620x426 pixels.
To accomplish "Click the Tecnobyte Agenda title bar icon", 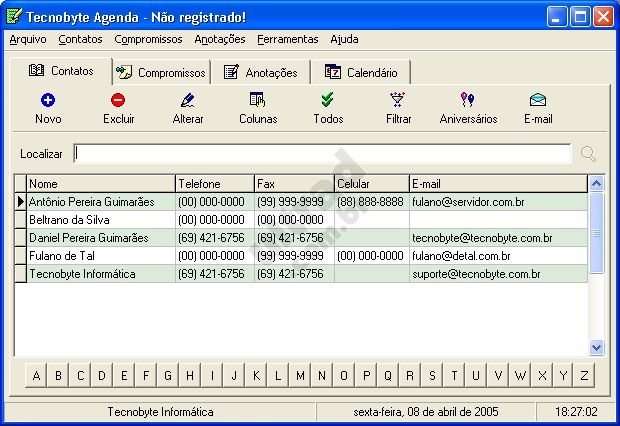I will click(14, 16).
